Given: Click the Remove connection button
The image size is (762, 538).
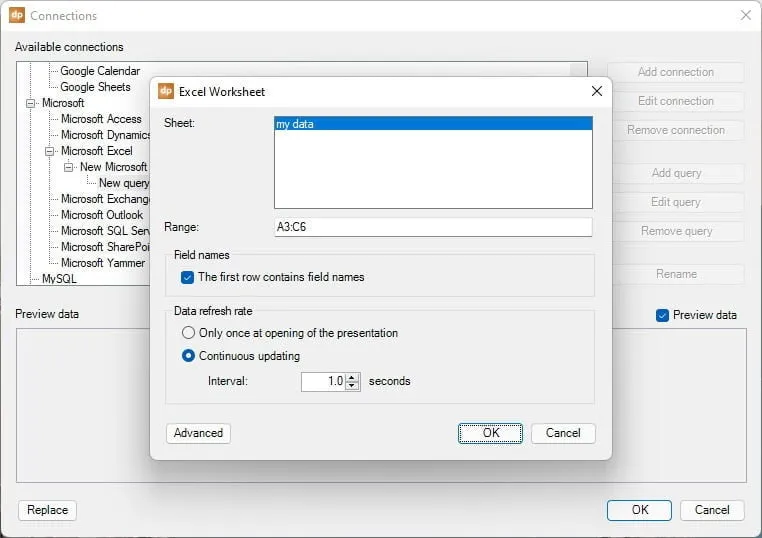Looking at the screenshot, I should point(675,130).
